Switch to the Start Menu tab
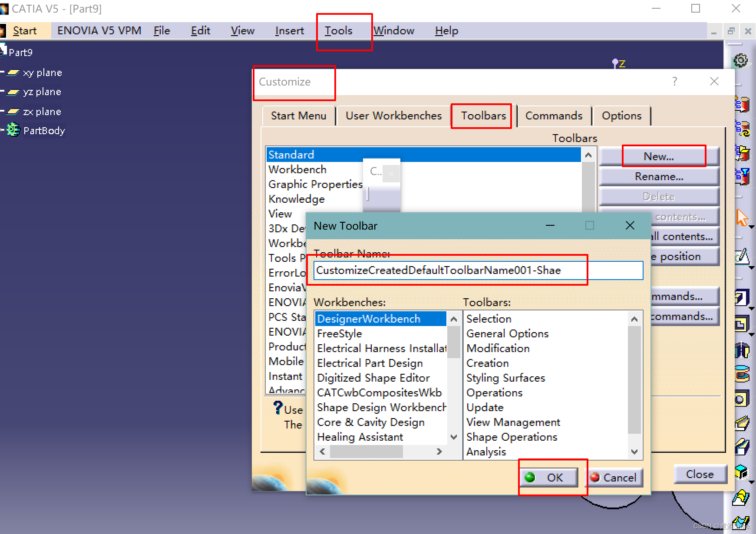 click(298, 116)
